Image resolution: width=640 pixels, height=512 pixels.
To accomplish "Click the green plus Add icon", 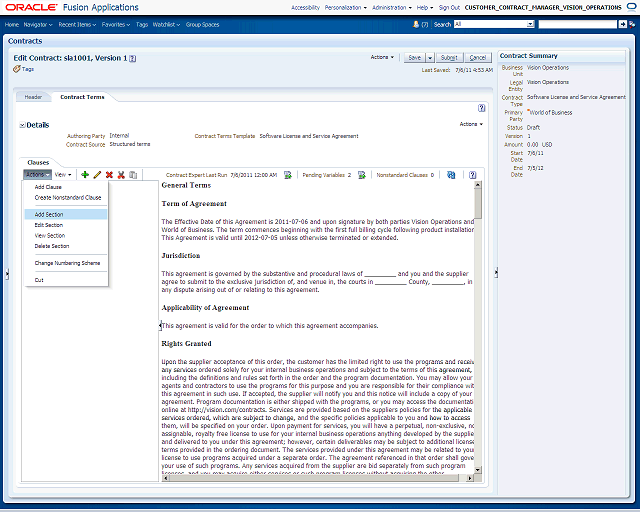I will point(85,175).
